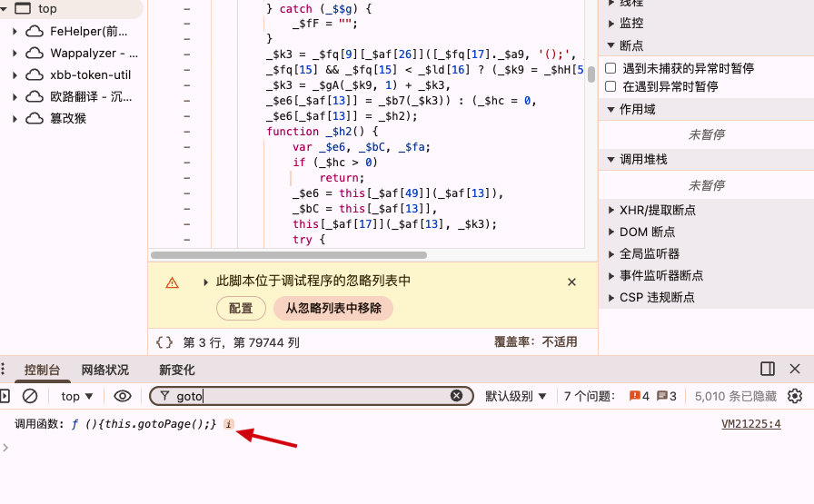
Task: Clear the goto filter text
Action: coord(456,396)
